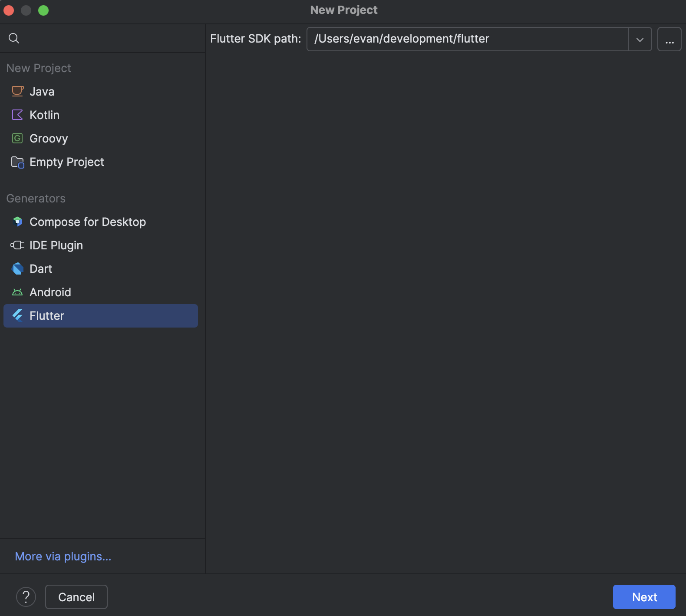Click the Empty Project folder icon

17,162
